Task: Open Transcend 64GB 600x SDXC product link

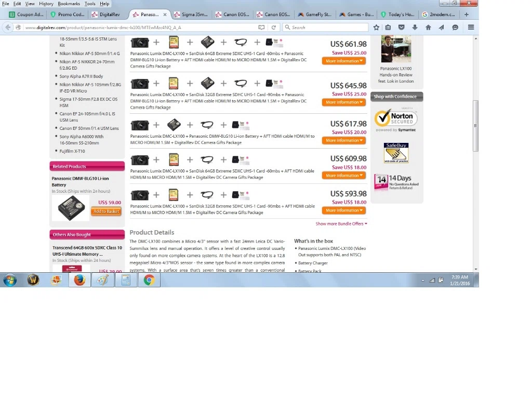Action: tap(87, 251)
